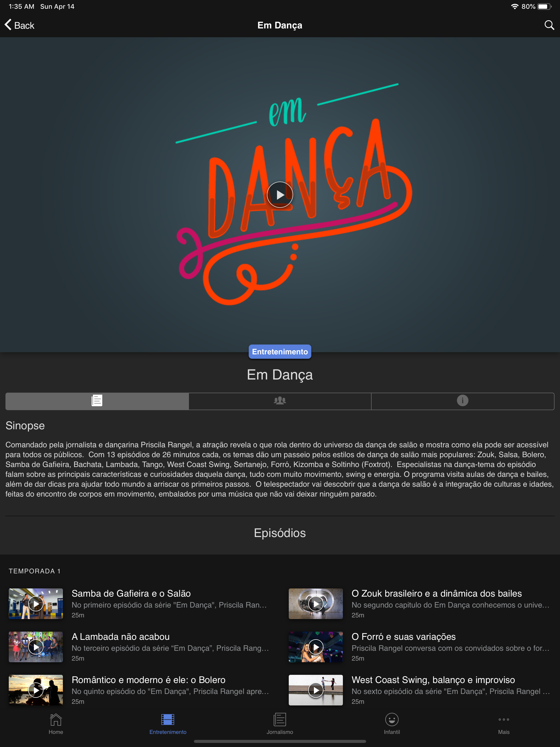Click the Episódios section heading
560x747 pixels.
click(280, 533)
